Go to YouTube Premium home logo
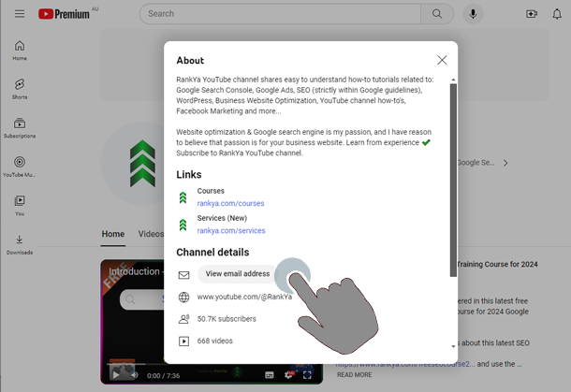571x392 pixels. click(64, 14)
